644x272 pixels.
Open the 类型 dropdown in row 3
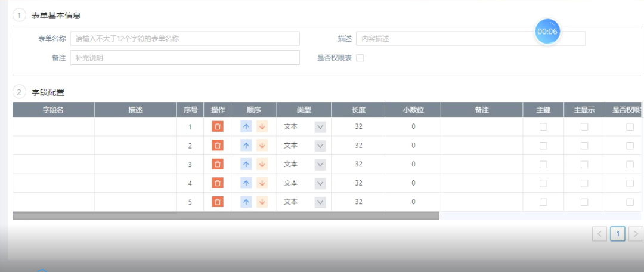click(x=320, y=165)
